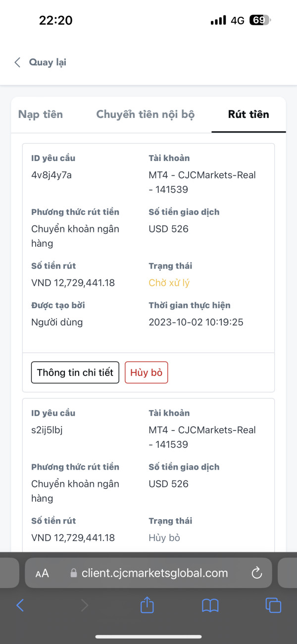Screen dimensions: 297x644
Task: Open the AA text size menu
Action: tap(43, 574)
